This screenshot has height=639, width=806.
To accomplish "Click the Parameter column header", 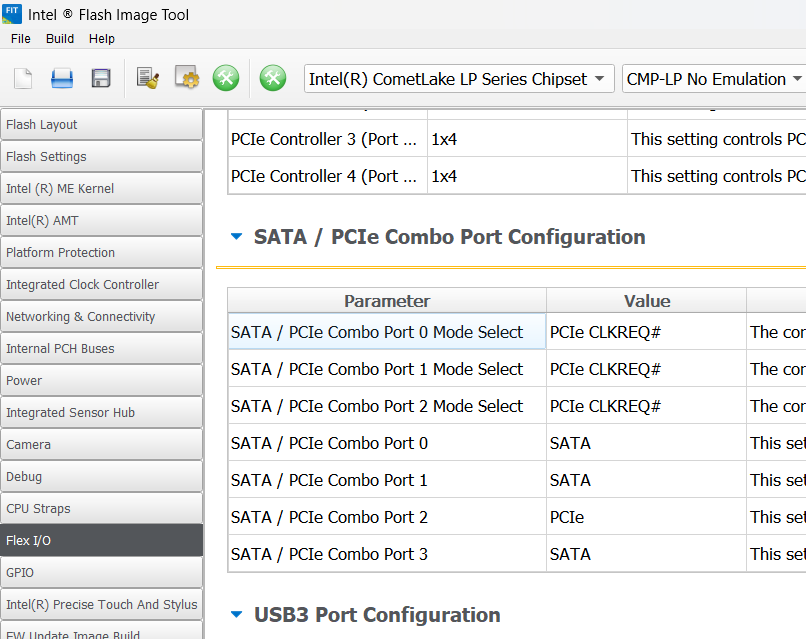I will pos(386,301).
